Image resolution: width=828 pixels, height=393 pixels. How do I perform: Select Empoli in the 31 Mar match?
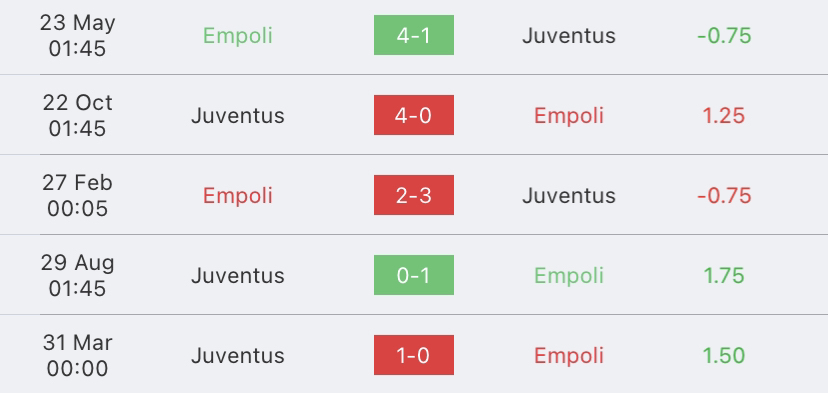click(x=569, y=355)
